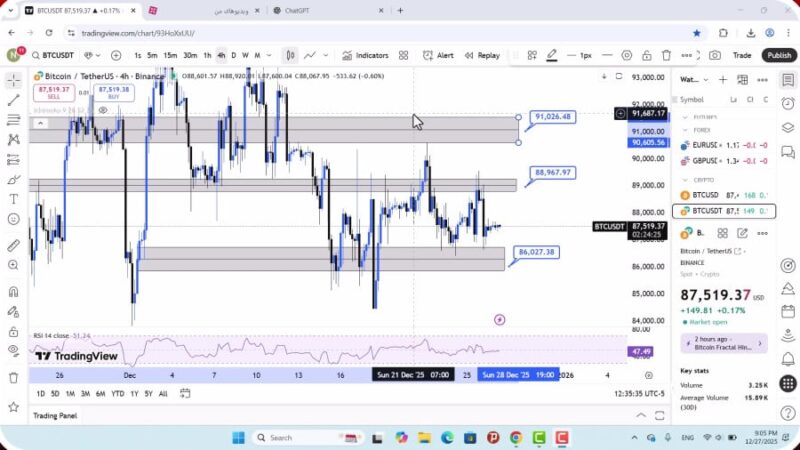The image size is (800, 450).
Task: Click the ruler measure tool in sidebar
Action: pyautogui.click(x=13, y=245)
